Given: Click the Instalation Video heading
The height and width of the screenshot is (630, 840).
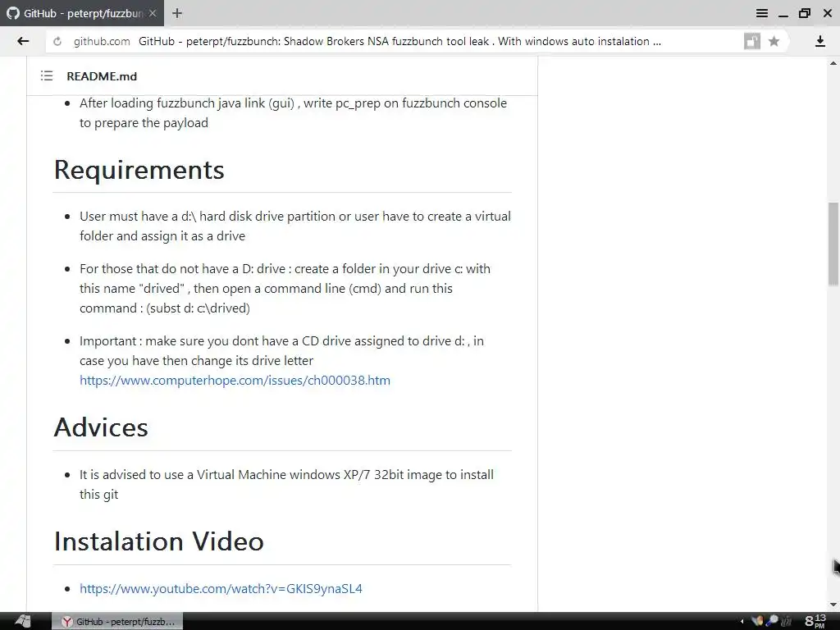Looking at the screenshot, I should (158, 541).
